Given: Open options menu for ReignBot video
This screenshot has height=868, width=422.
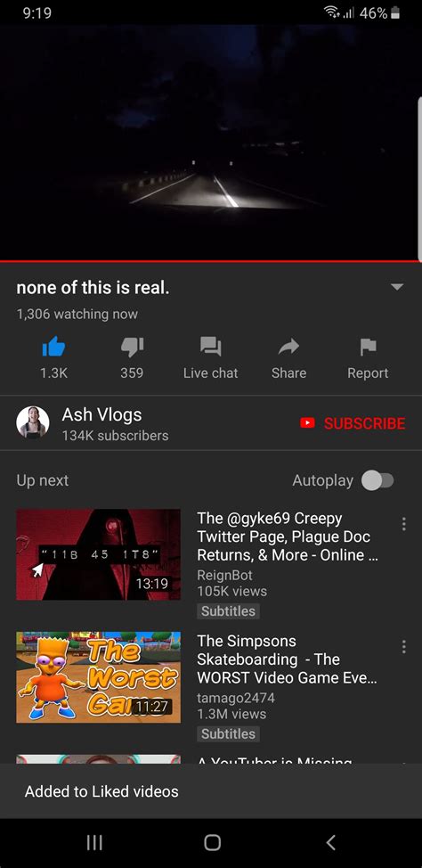Looking at the screenshot, I should [403, 524].
